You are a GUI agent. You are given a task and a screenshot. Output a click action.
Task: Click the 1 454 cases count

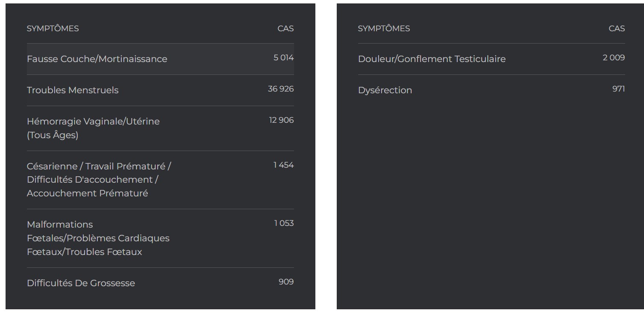[284, 165]
